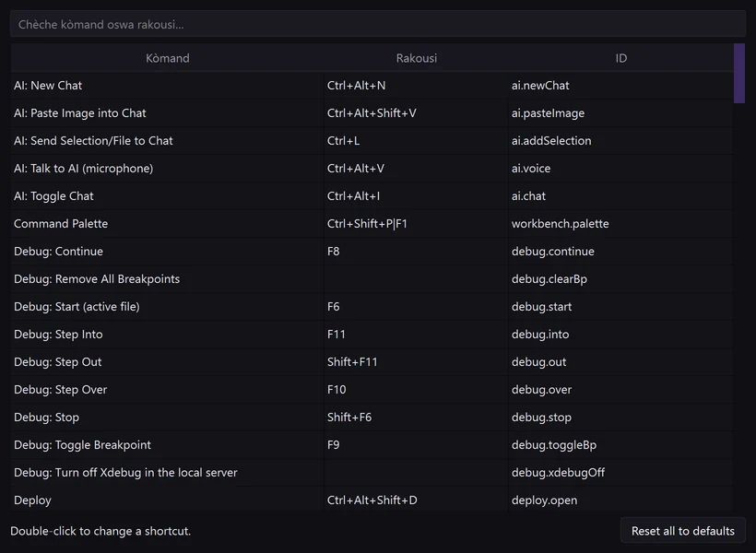
Task: Click the Ctrl+Shift+P|F1 shortcut cell
Action: [x=416, y=224]
